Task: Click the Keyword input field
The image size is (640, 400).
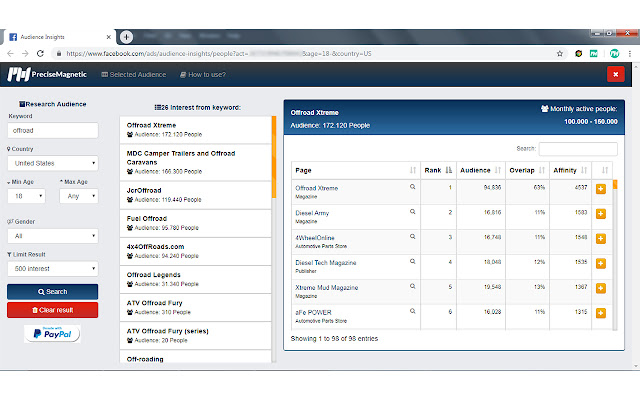Action: point(53,130)
